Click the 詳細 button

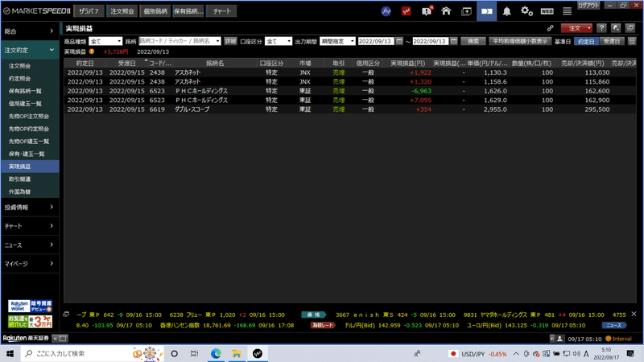click(x=230, y=41)
